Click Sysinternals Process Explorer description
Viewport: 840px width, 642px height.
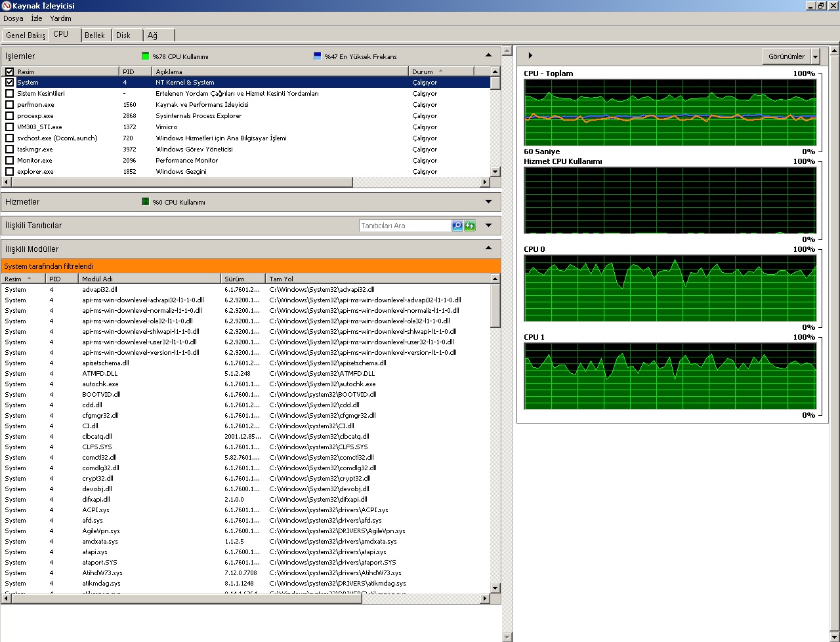(x=198, y=116)
